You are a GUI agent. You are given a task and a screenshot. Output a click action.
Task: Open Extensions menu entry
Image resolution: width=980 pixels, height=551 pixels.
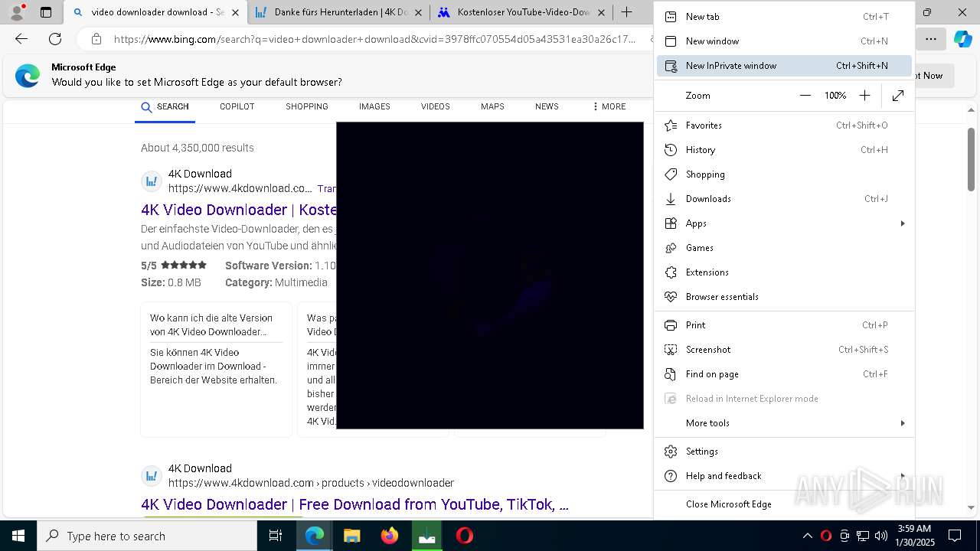coord(784,272)
